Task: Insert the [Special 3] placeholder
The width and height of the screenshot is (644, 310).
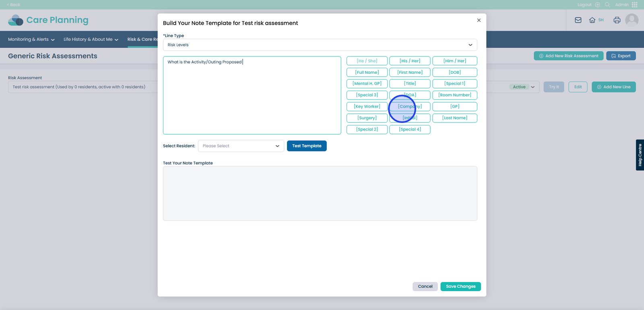Action: pyautogui.click(x=367, y=95)
